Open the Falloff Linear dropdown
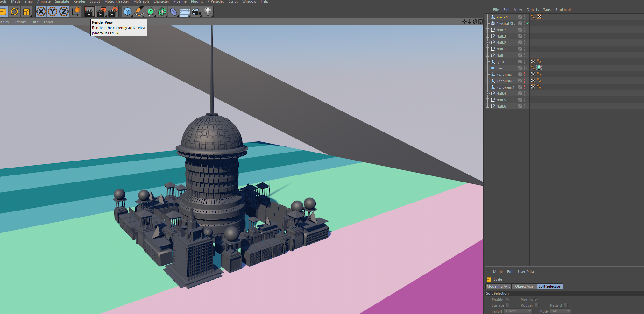 (518, 311)
